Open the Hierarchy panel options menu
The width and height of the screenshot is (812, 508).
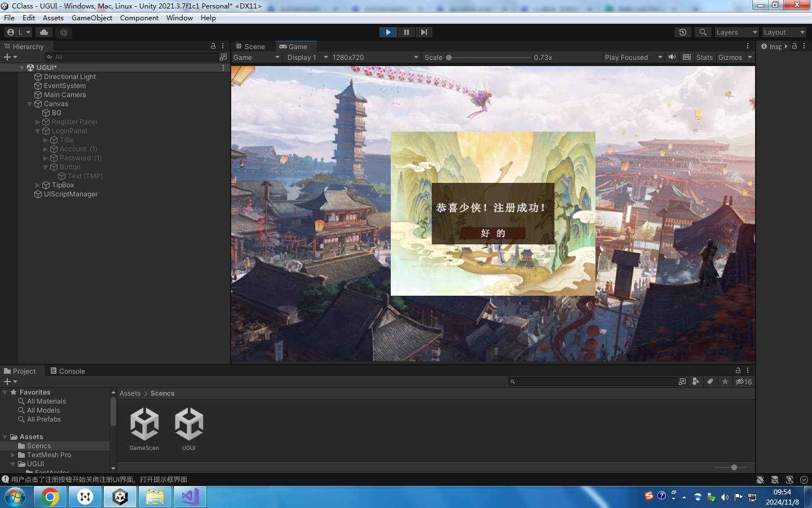223,46
